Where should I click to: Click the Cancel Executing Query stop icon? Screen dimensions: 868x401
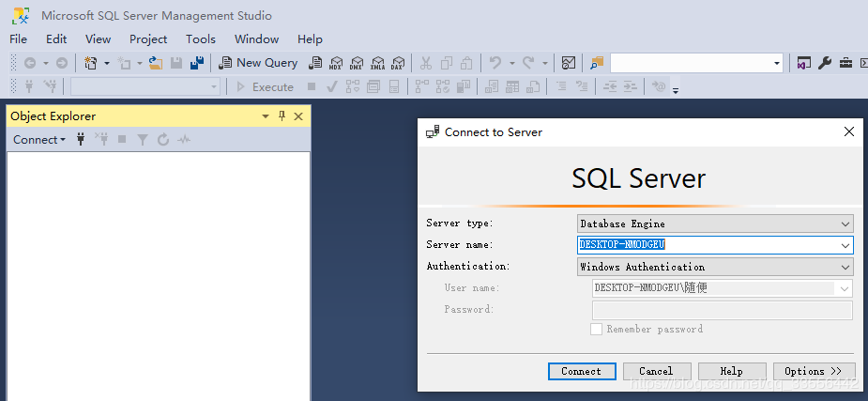(x=312, y=87)
